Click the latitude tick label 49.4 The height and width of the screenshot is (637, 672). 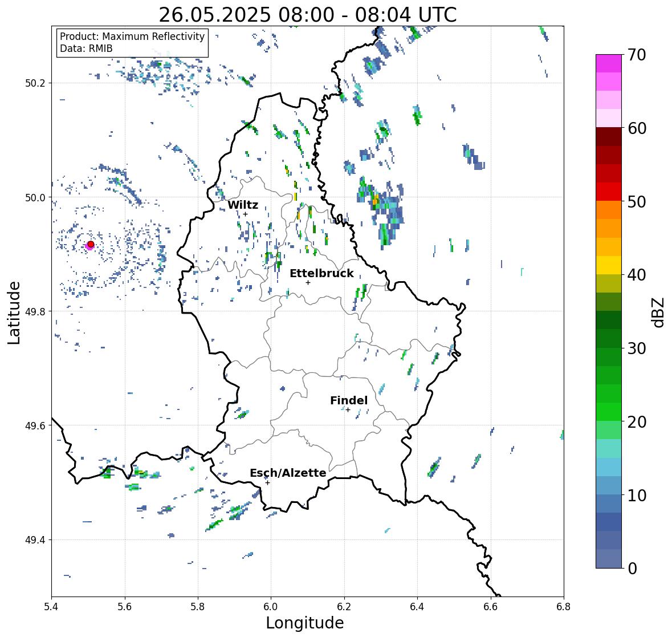35,539
